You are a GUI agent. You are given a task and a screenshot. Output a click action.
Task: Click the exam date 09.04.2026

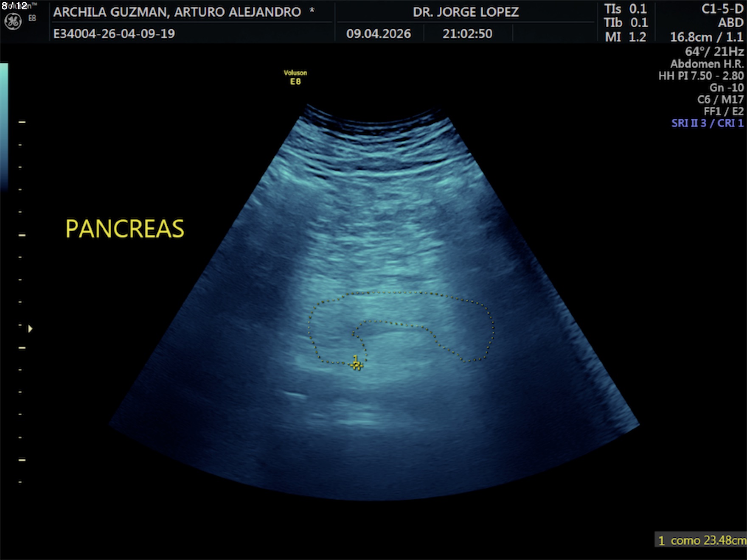click(x=378, y=34)
